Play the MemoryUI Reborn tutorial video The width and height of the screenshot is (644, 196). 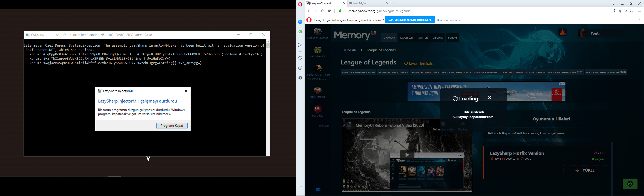[x=407, y=155]
